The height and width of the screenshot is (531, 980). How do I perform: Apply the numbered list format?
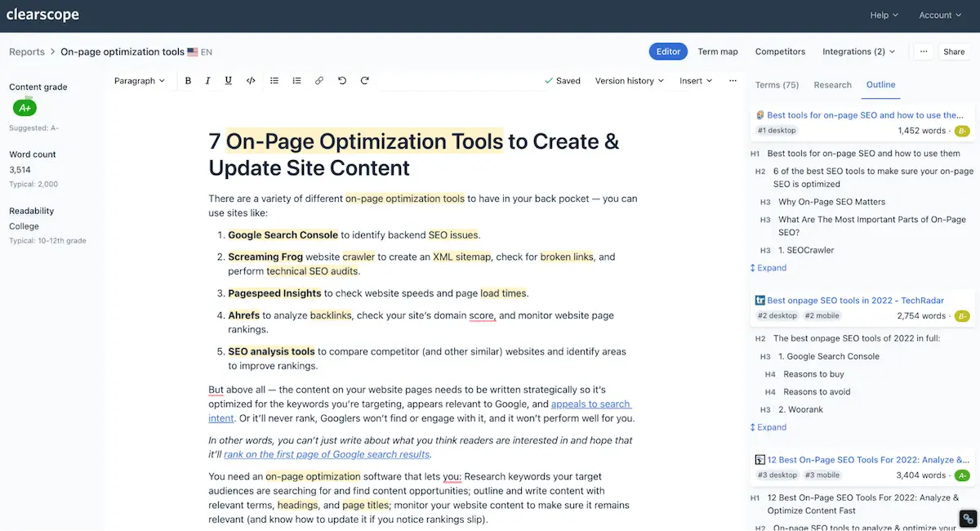click(296, 81)
